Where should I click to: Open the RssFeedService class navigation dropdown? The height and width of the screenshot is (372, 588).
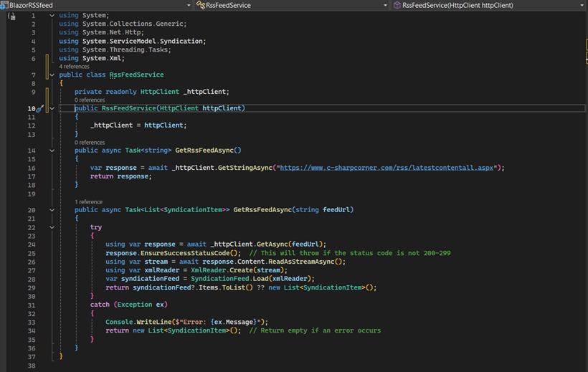coord(385,5)
